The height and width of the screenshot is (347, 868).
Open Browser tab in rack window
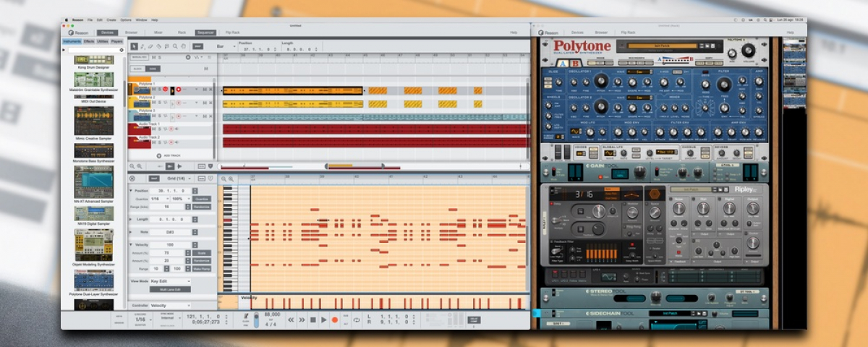tap(601, 33)
